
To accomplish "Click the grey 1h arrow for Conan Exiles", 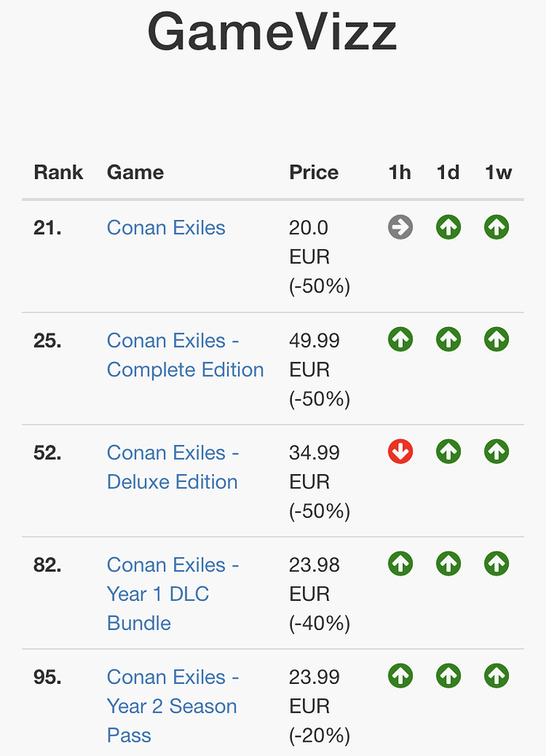I will 400,228.
